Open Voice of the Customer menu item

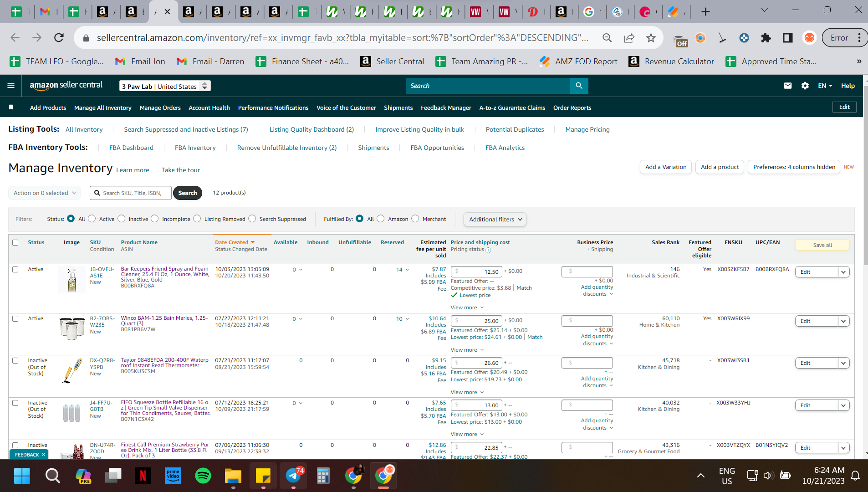pos(346,108)
